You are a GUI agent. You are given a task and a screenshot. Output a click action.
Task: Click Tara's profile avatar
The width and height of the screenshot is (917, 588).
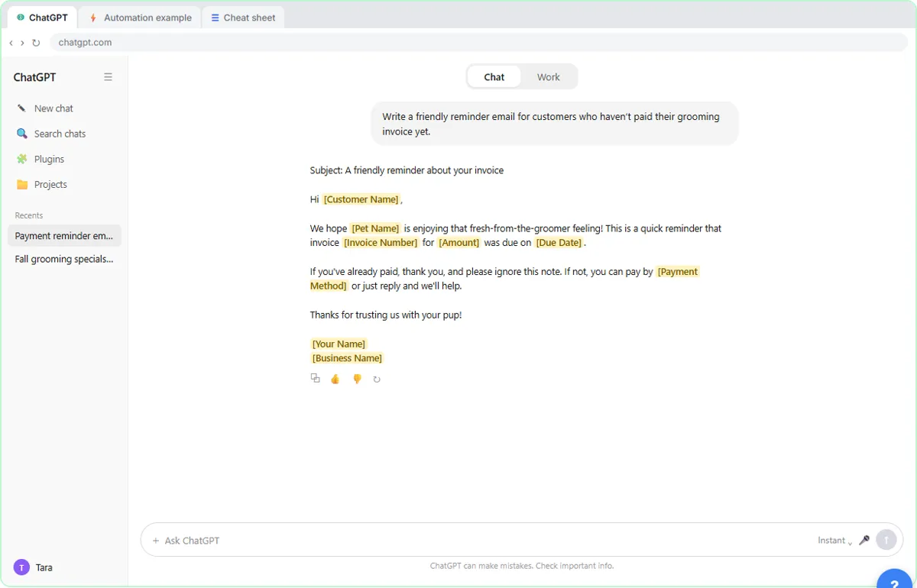click(x=21, y=567)
